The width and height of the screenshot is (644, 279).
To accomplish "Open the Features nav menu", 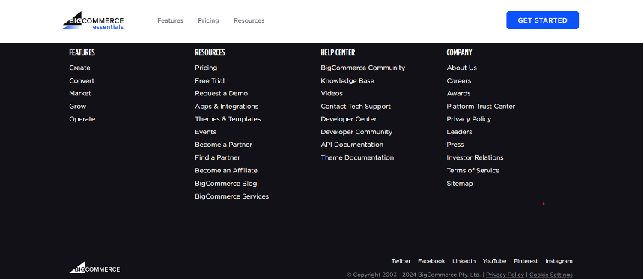I will tap(171, 20).
